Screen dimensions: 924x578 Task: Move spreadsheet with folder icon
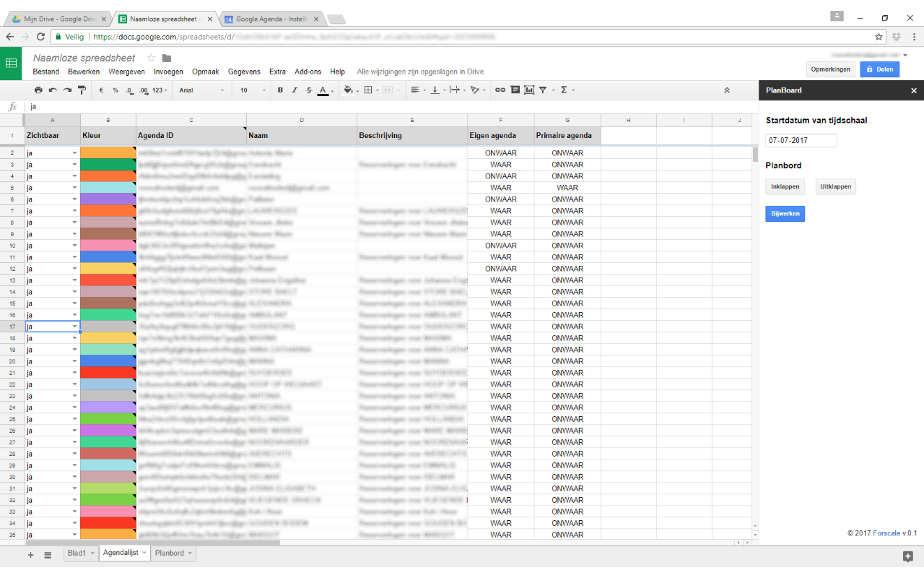167,58
